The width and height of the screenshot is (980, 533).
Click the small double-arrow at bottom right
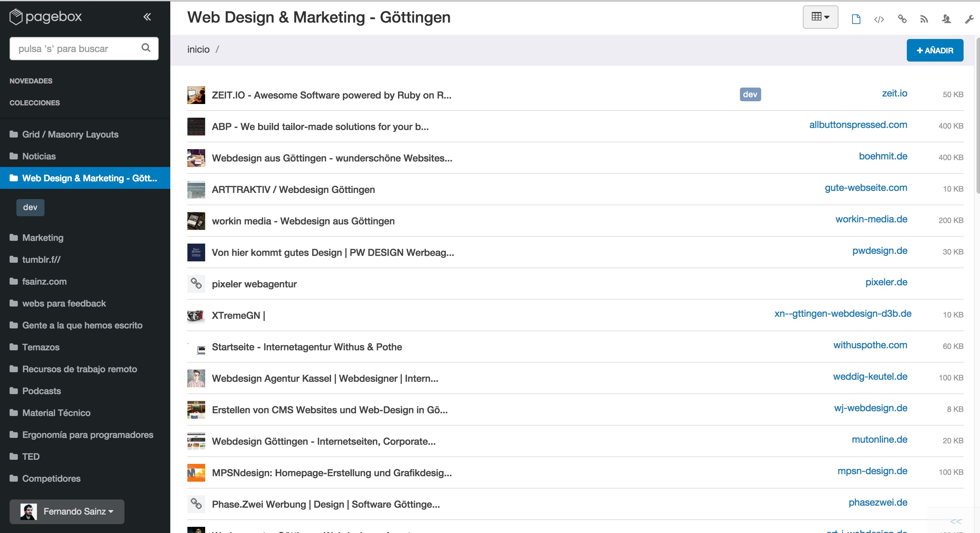(956, 521)
